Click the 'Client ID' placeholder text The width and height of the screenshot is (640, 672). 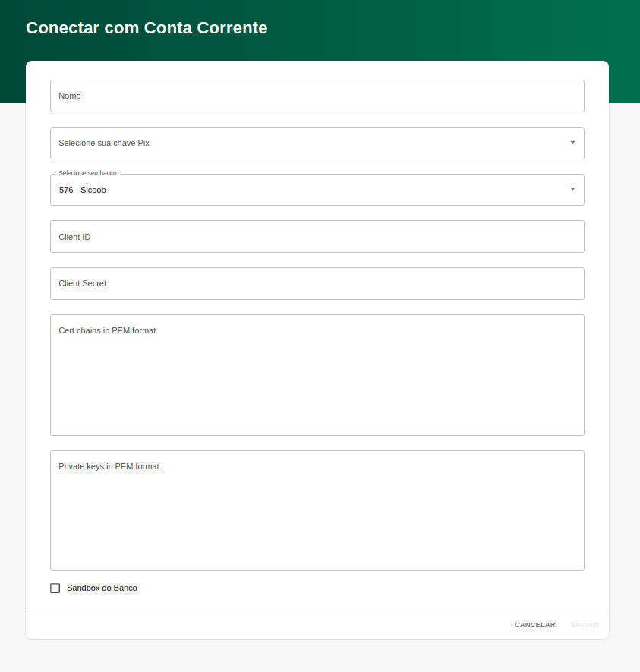pyautogui.click(x=74, y=237)
